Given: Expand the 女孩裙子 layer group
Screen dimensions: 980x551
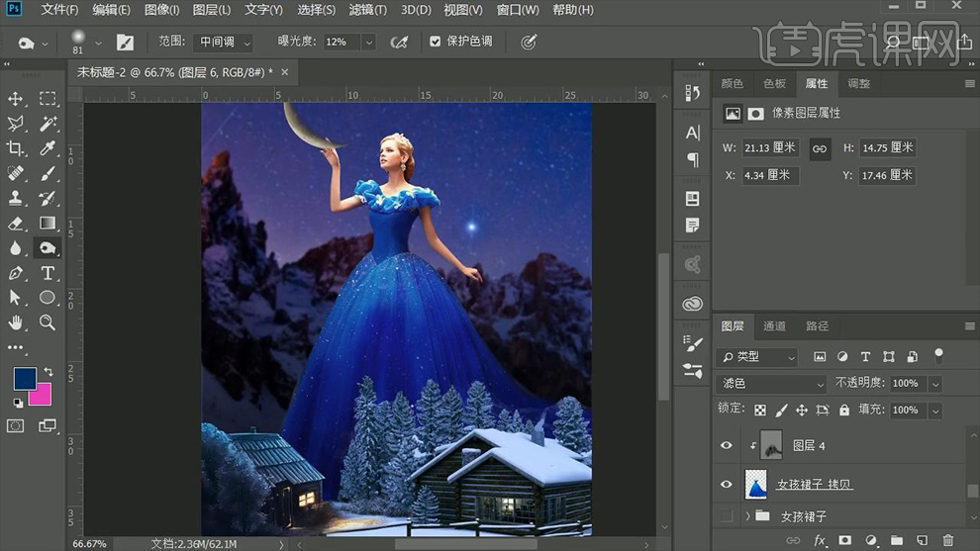Looking at the screenshot, I should tap(748, 516).
